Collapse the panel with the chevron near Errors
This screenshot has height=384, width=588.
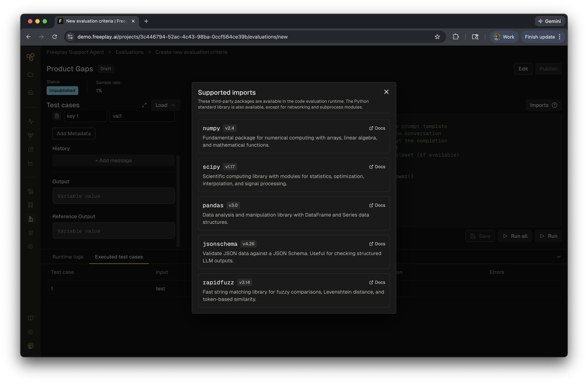click(559, 257)
